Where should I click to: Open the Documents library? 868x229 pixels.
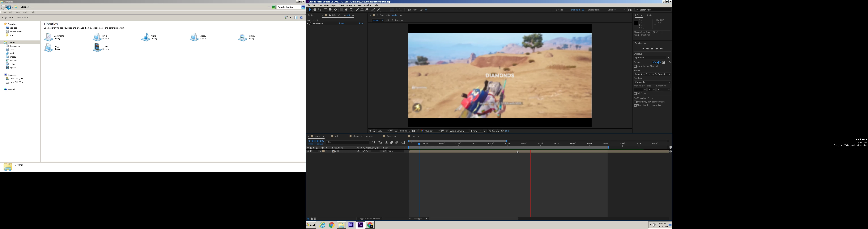pyautogui.click(x=54, y=37)
